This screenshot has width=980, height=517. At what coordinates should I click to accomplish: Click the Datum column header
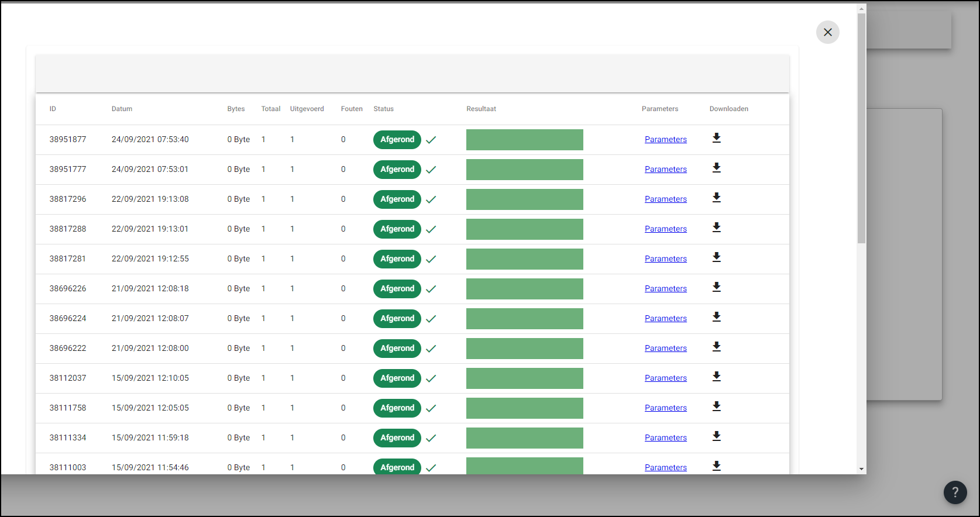click(122, 109)
